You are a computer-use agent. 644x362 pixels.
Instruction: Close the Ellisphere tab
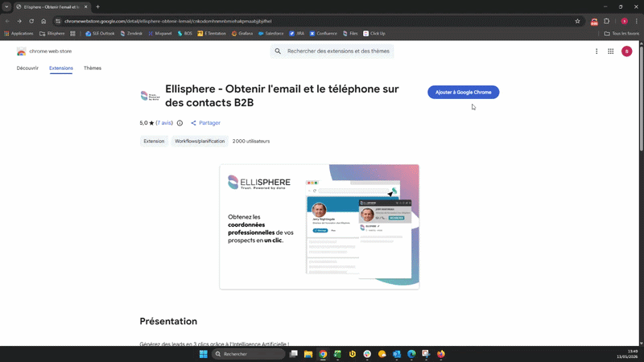pyautogui.click(x=86, y=7)
